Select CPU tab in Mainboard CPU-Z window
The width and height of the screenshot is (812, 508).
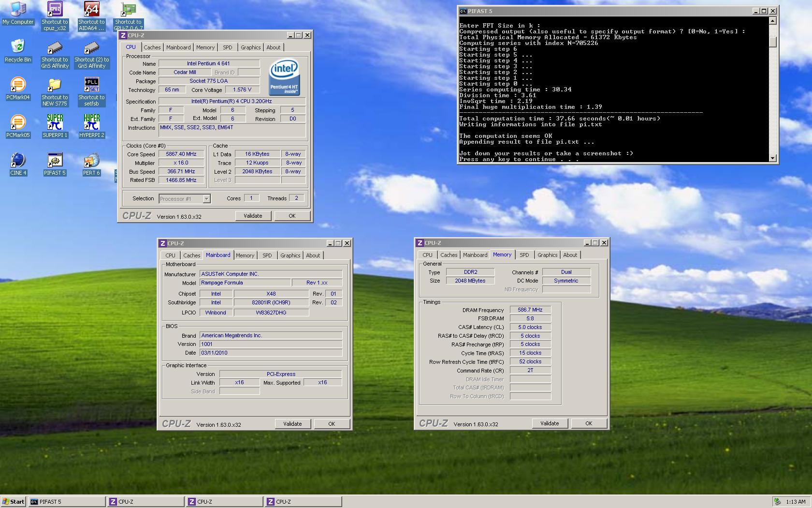tap(170, 255)
